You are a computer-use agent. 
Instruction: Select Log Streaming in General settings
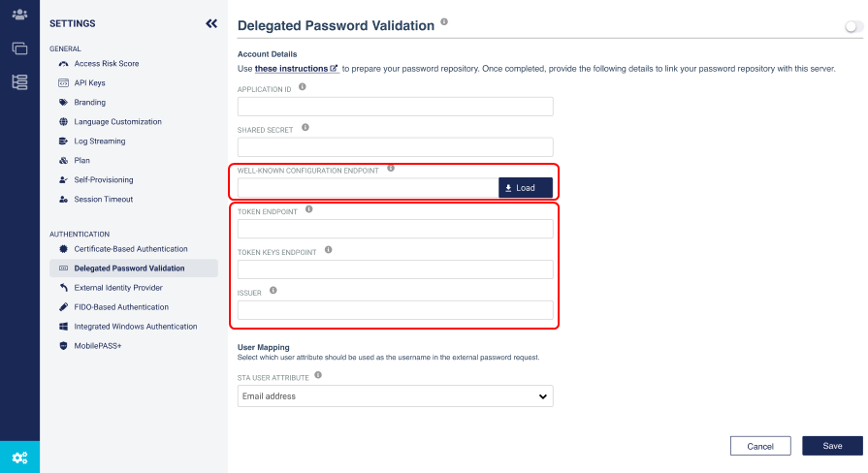coord(100,142)
